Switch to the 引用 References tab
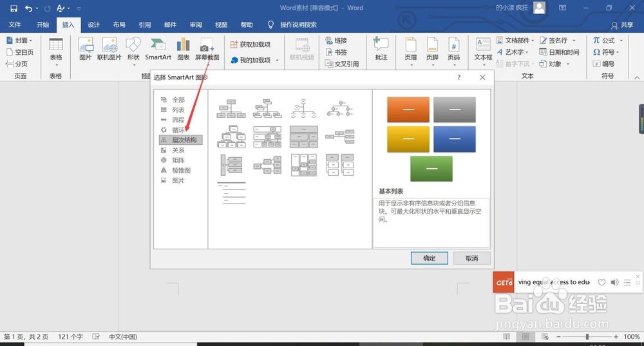Viewport: 644px width, 346px height. (x=144, y=24)
